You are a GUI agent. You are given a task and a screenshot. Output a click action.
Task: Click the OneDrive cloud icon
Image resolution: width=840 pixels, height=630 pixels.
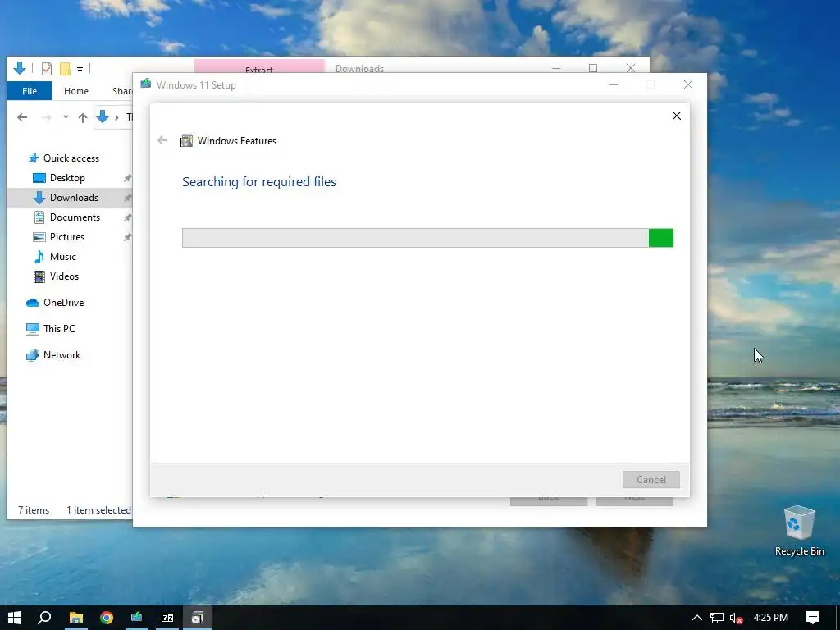pyautogui.click(x=33, y=303)
